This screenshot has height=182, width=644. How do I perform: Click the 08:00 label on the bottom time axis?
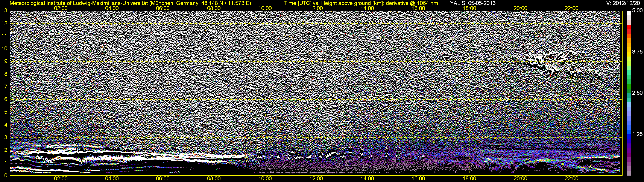(214, 179)
